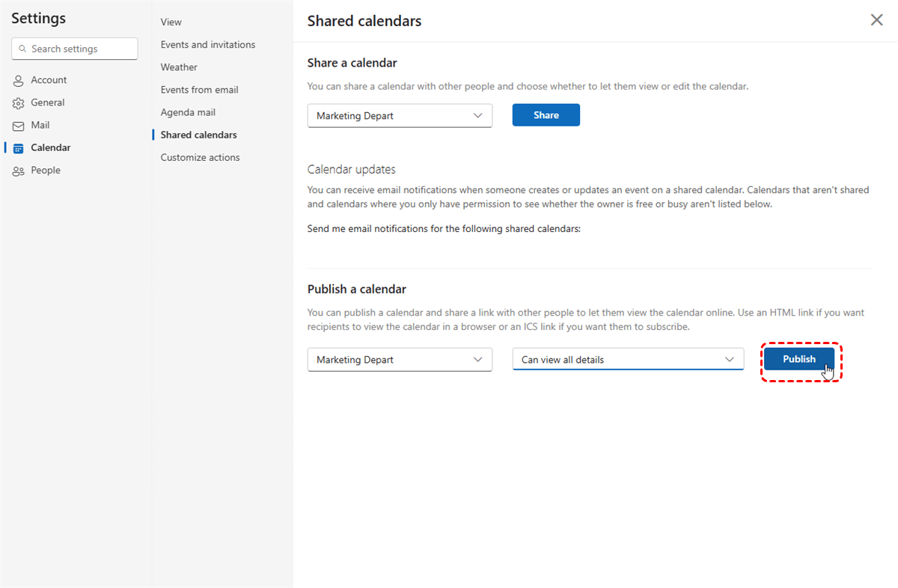The image size is (898, 588).
Task: Go to Weather settings
Action: tap(179, 67)
